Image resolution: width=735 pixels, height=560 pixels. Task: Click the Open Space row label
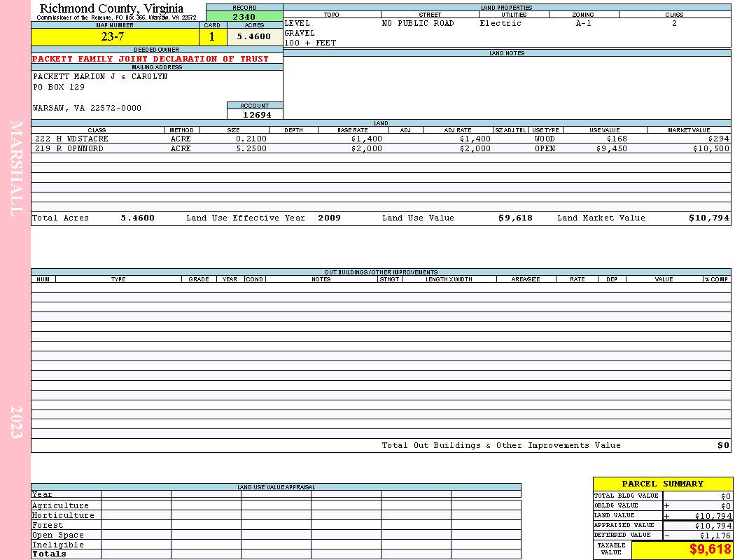(57, 535)
